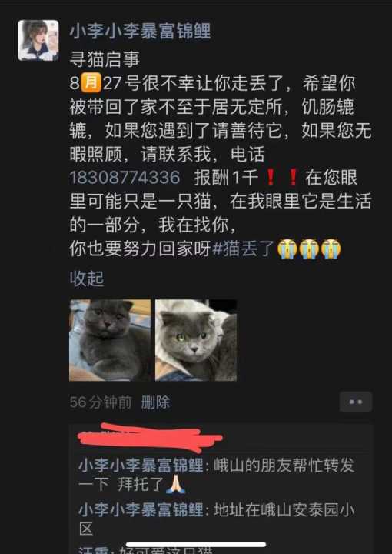Tap the username 小李小李暴富锦鲤 at the top
Viewport: 392px width, 554px height.
click(x=140, y=31)
